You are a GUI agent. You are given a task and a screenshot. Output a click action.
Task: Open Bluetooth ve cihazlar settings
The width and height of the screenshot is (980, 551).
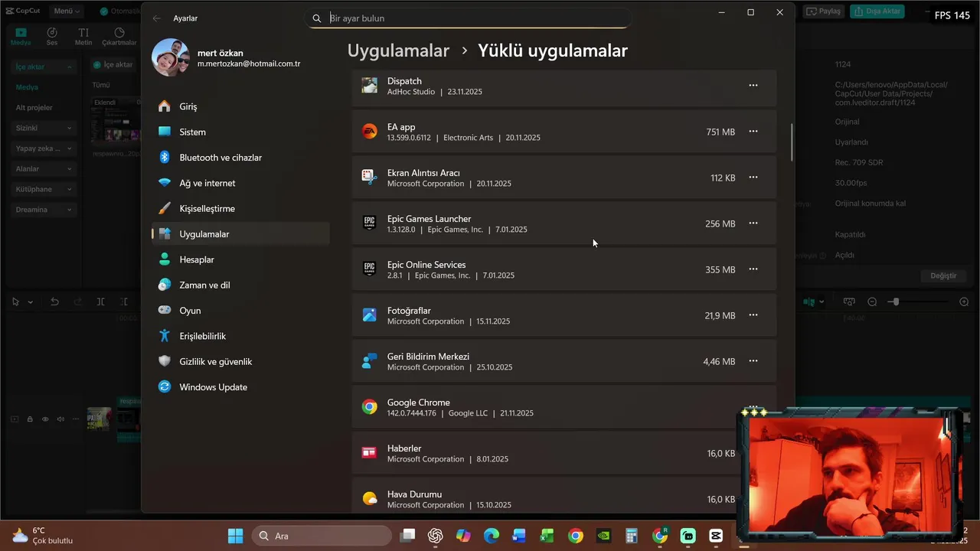point(240,158)
